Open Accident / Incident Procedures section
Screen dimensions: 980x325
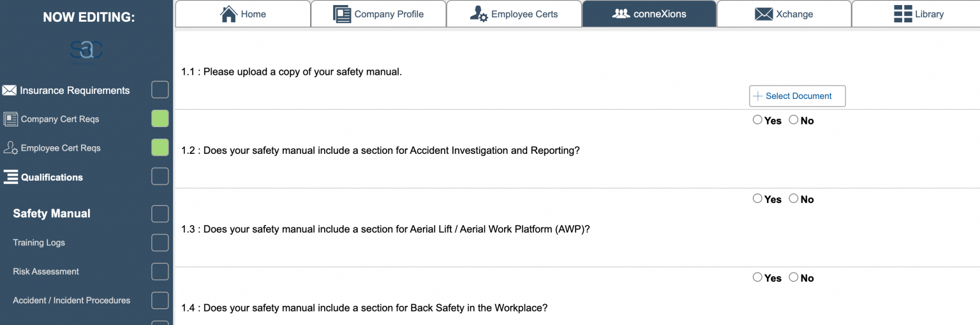(x=71, y=300)
